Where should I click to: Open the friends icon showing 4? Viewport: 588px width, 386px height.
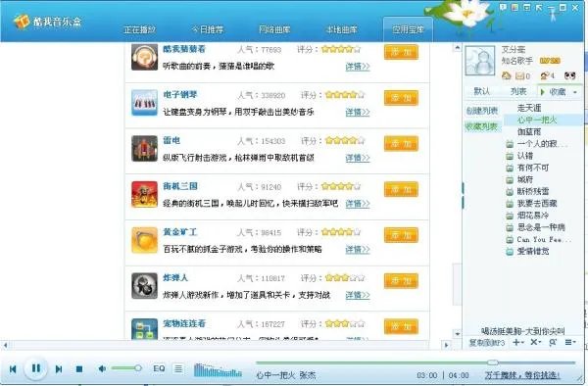click(x=545, y=75)
